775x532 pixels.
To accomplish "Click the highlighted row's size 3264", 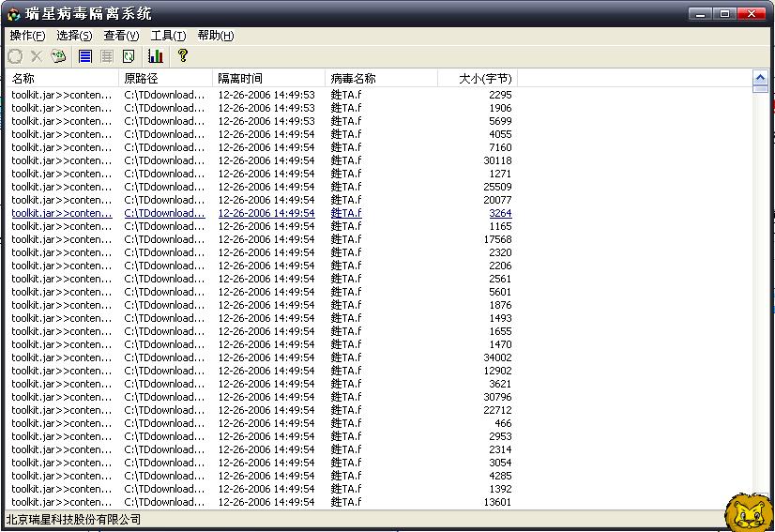I will coord(500,213).
